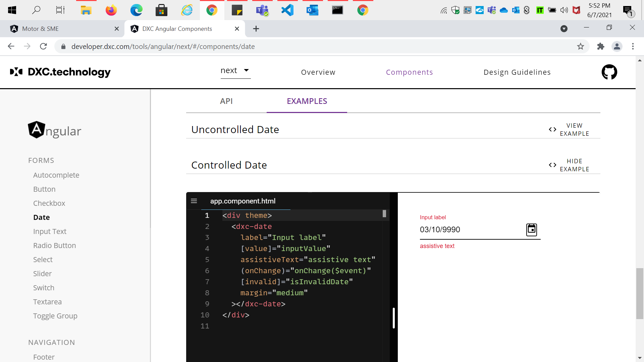Open Chrome three-dot menu
Viewport: 644px width, 362px height.
pyautogui.click(x=633, y=47)
